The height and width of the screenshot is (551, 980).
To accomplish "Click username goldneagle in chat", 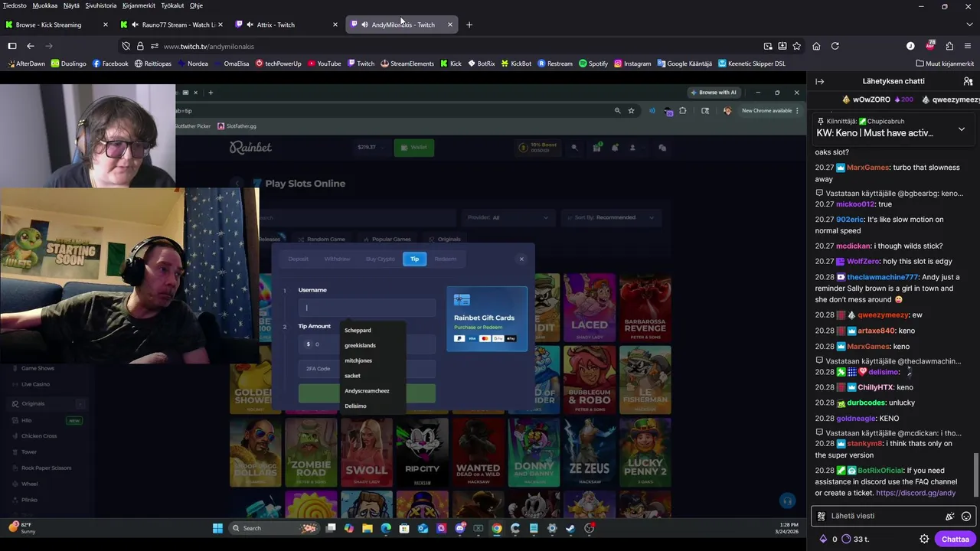I will tap(856, 418).
